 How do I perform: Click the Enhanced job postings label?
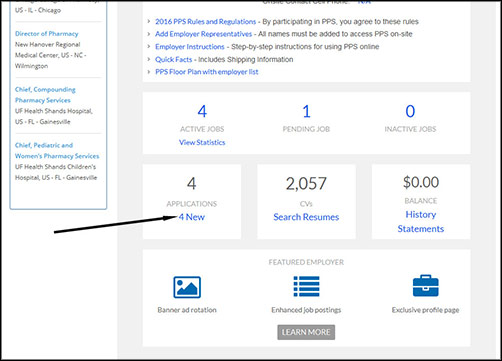point(306,310)
